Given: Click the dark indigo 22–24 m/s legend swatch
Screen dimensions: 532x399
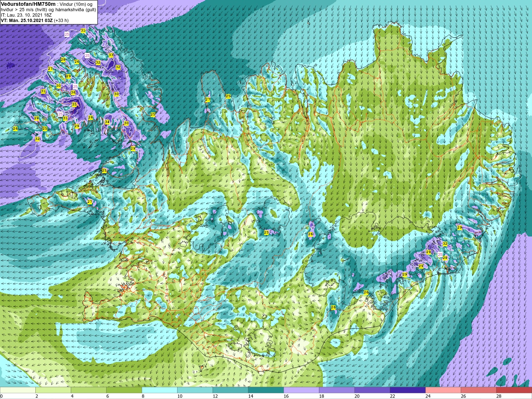Looking at the screenshot, I should (408, 390).
